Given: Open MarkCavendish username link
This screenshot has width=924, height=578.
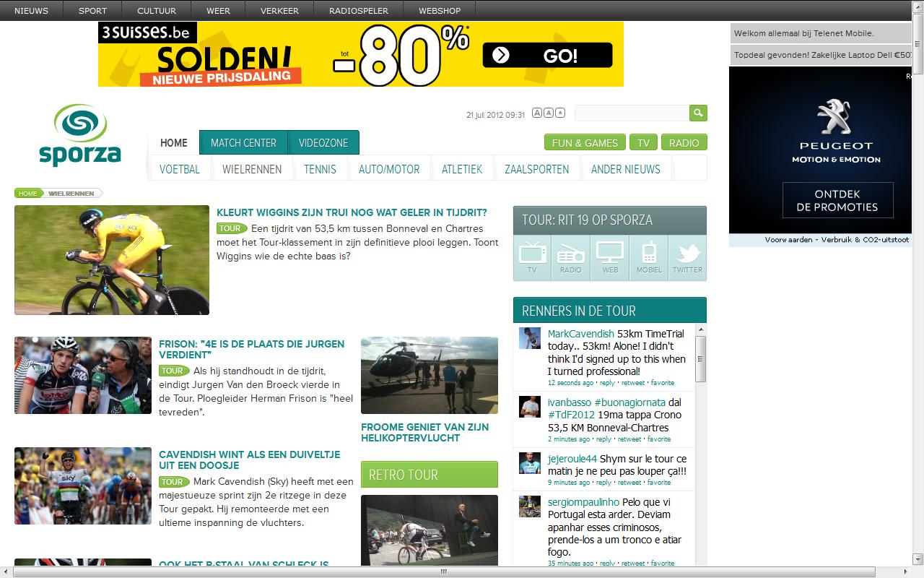Looking at the screenshot, I should (581, 334).
